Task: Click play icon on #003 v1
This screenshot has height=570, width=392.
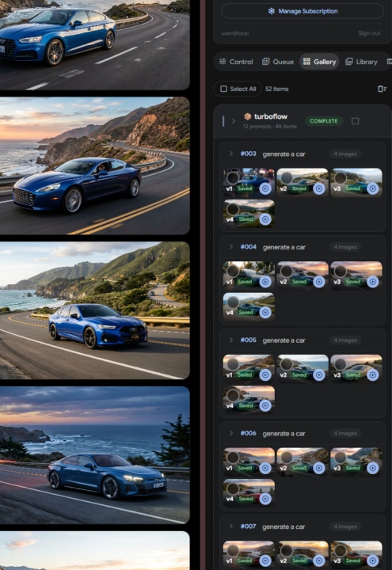Action: [x=265, y=188]
